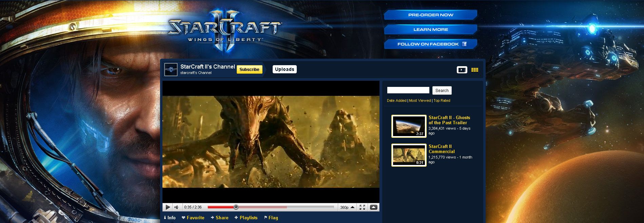Click the LEARN MORE button

[x=431, y=30]
